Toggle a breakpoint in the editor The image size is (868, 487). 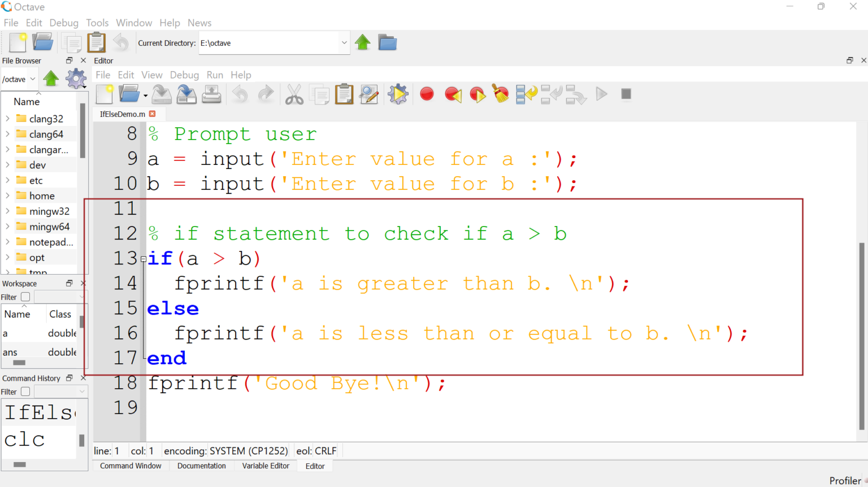click(x=427, y=94)
